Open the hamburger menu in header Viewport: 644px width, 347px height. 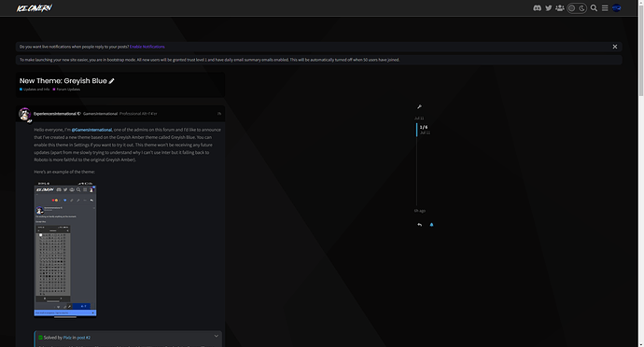coord(605,7)
